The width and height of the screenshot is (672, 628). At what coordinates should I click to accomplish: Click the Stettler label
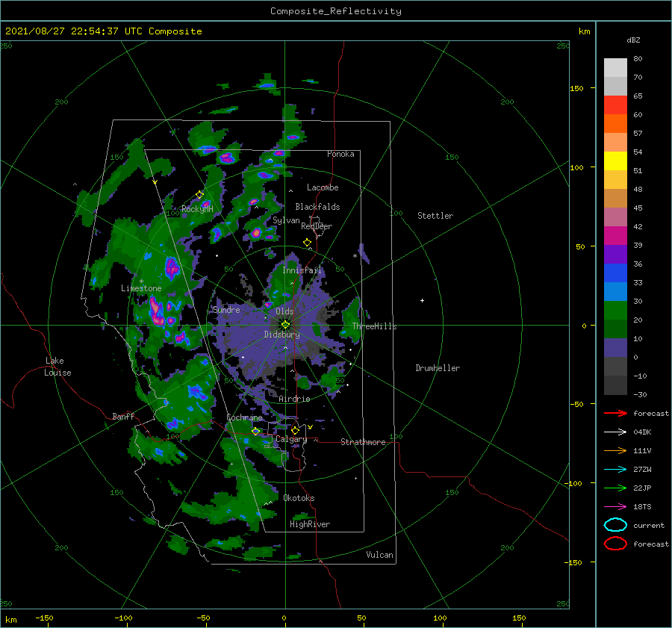435,216
